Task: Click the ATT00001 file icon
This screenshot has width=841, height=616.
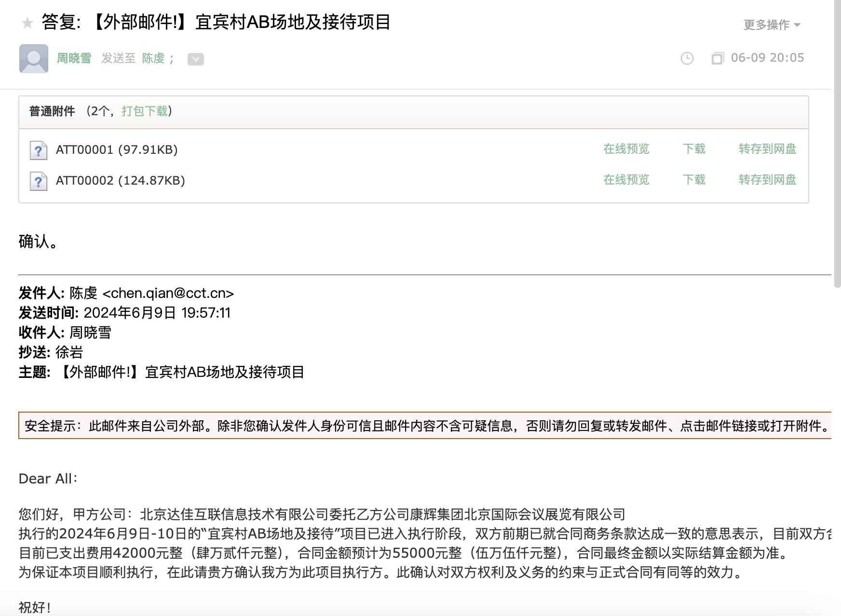Action: (x=39, y=150)
